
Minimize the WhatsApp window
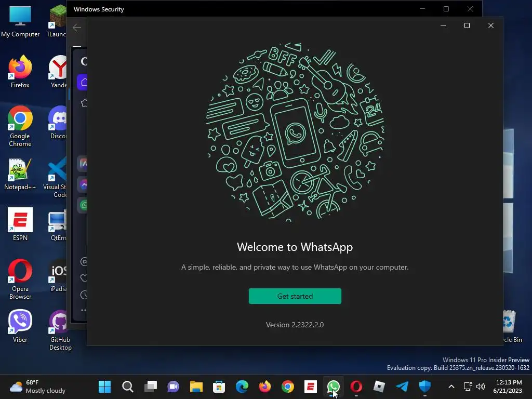[x=443, y=25]
